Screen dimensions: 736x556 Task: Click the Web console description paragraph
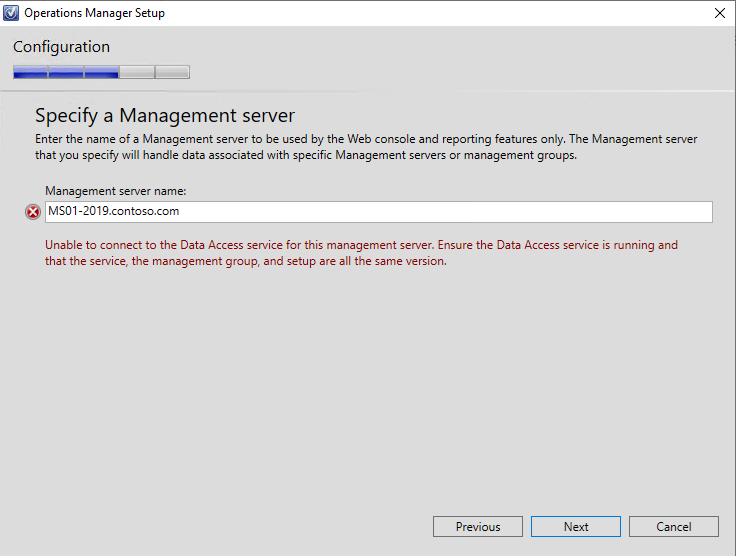[x=366, y=147]
